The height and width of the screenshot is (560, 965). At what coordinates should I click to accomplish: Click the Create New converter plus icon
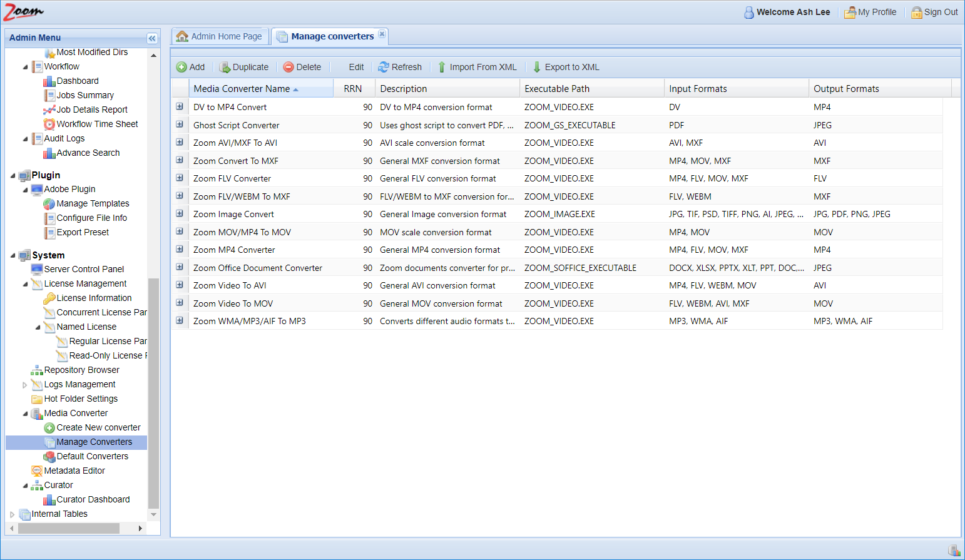point(49,428)
